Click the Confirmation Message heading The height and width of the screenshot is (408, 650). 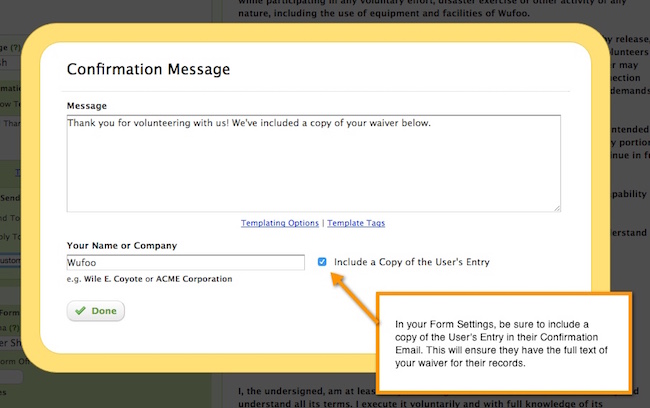(148, 69)
